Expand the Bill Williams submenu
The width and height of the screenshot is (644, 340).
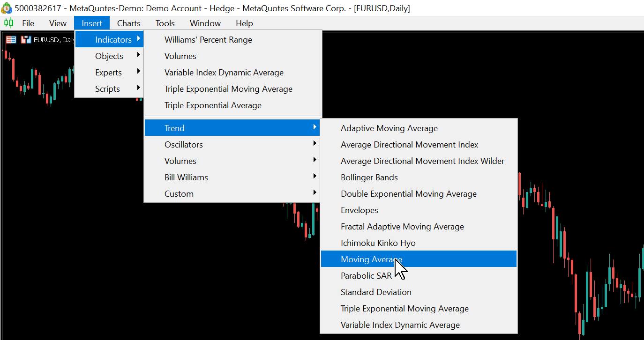[x=232, y=177]
